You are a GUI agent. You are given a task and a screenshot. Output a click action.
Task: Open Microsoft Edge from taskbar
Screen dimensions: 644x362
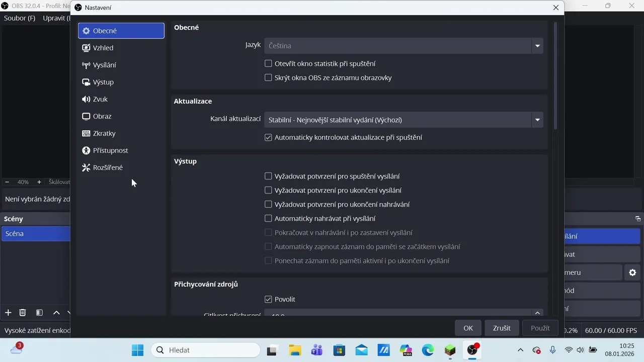point(428,350)
